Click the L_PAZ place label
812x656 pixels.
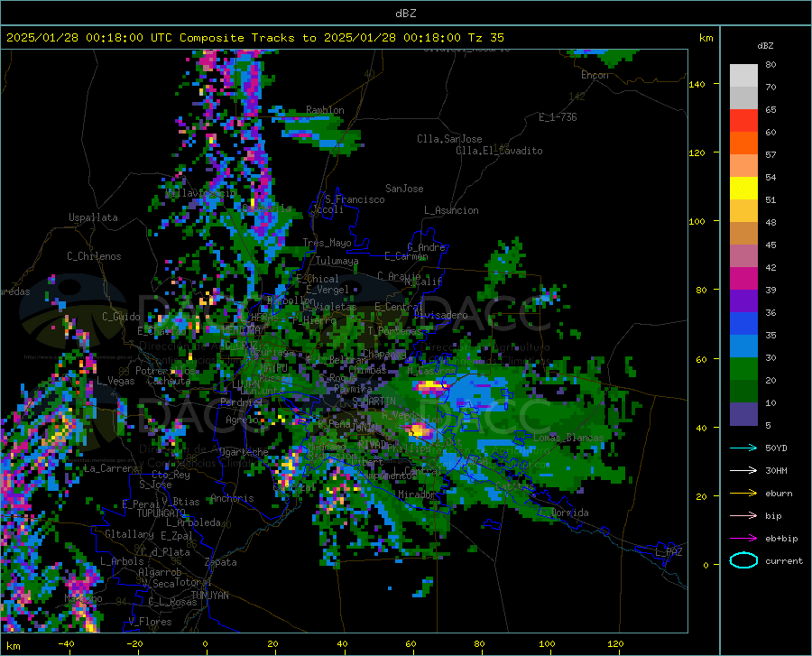click(669, 552)
